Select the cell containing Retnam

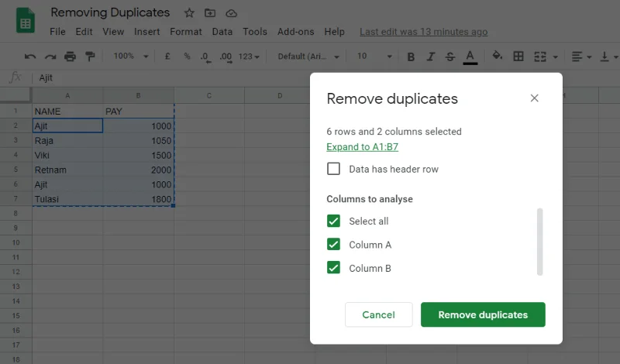point(67,170)
